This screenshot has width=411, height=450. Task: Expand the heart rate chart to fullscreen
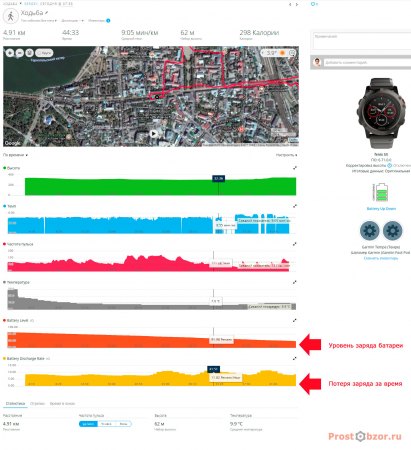[295, 244]
